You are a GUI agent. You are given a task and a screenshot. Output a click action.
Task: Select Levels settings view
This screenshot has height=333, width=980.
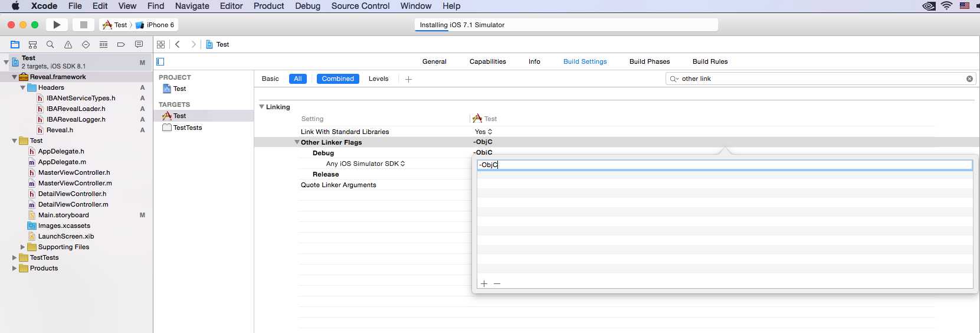coord(378,79)
